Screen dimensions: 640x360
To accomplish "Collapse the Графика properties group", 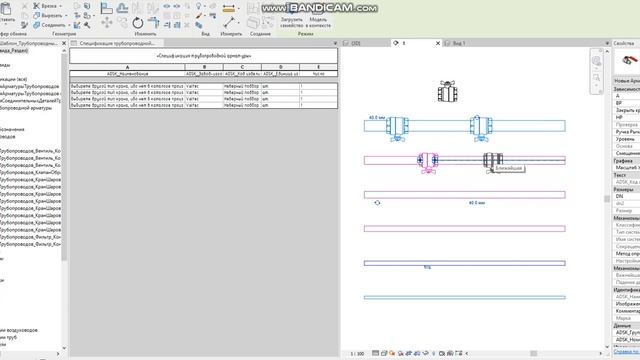I will click(627, 161).
